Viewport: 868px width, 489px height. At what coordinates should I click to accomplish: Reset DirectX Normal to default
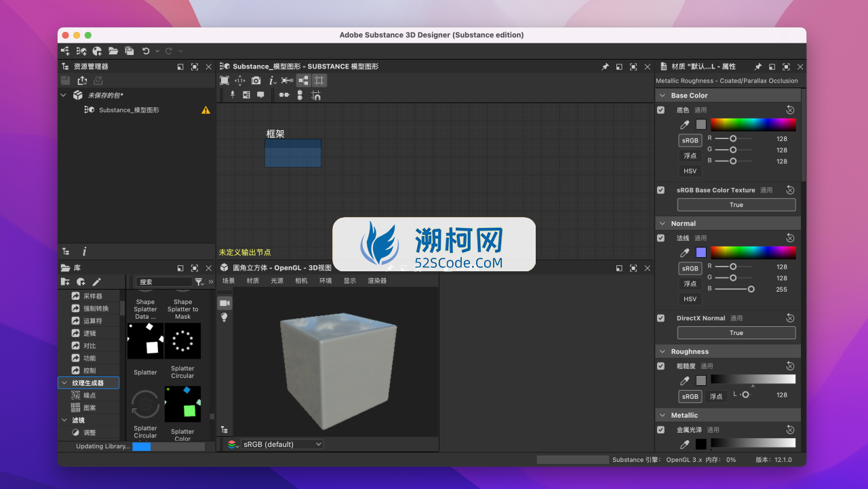[790, 318]
